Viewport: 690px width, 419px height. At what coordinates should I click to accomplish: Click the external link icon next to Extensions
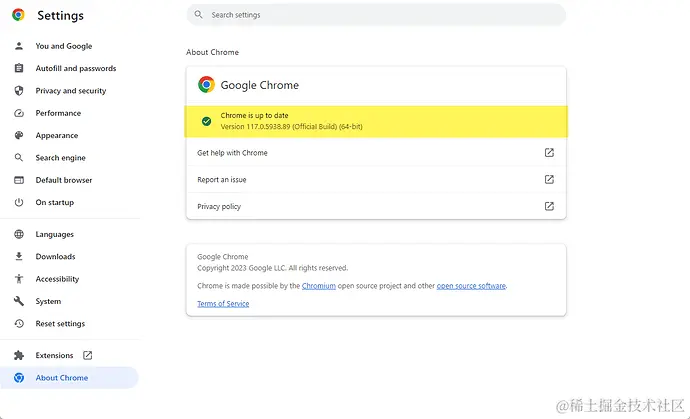pyautogui.click(x=88, y=355)
